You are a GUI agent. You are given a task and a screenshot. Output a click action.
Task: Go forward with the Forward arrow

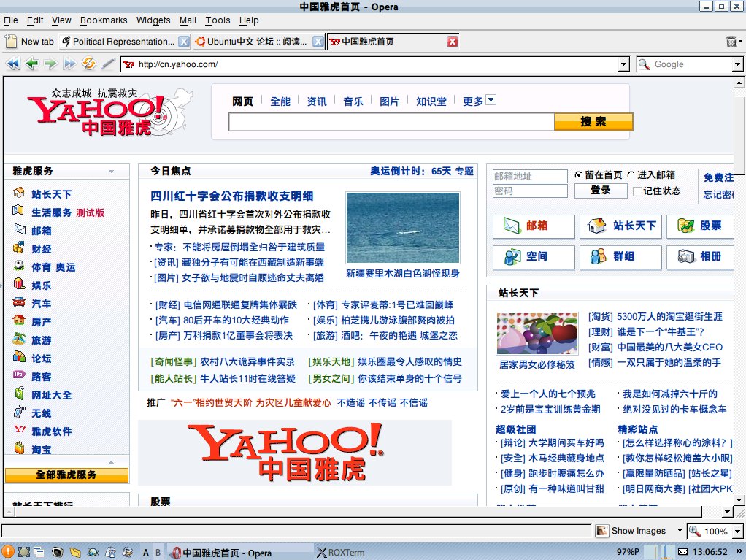[x=50, y=64]
